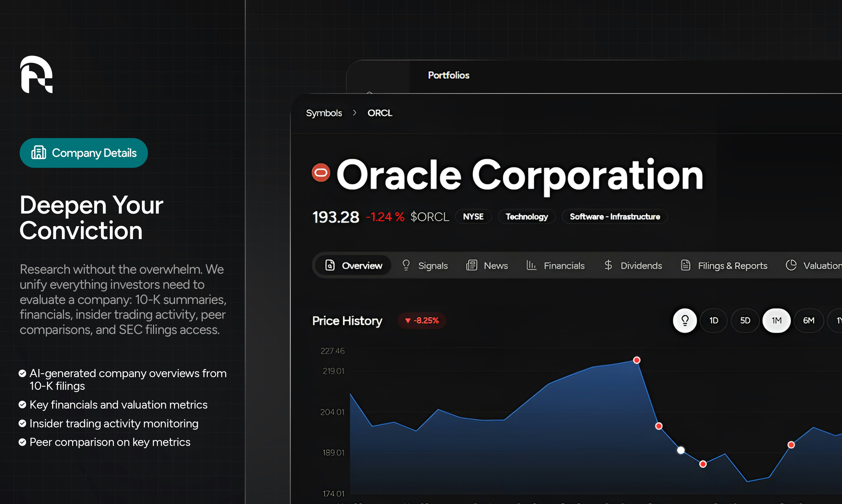Click the red data point at the chart peak
842x504 pixels.
click(637, 360)
